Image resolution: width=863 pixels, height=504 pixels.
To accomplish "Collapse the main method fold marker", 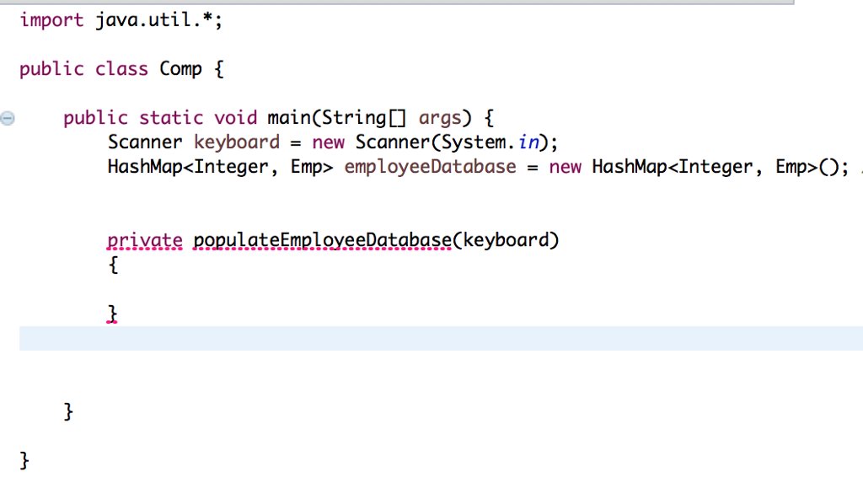I will (x=8, y=118).
